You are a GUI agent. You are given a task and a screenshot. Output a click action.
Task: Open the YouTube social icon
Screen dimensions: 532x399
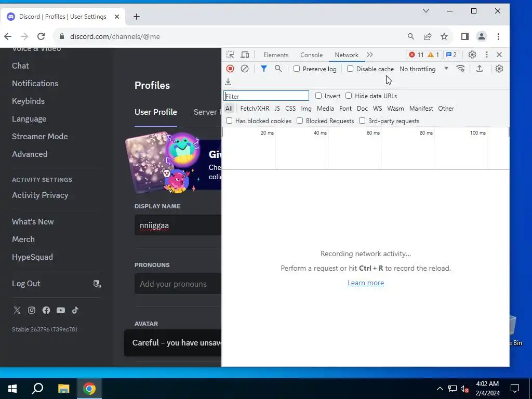pyautogui.click(x=61, y=310)
